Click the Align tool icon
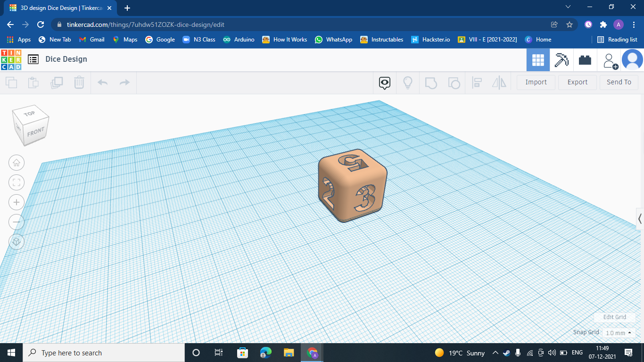644x362 pixels. (477, 83)
